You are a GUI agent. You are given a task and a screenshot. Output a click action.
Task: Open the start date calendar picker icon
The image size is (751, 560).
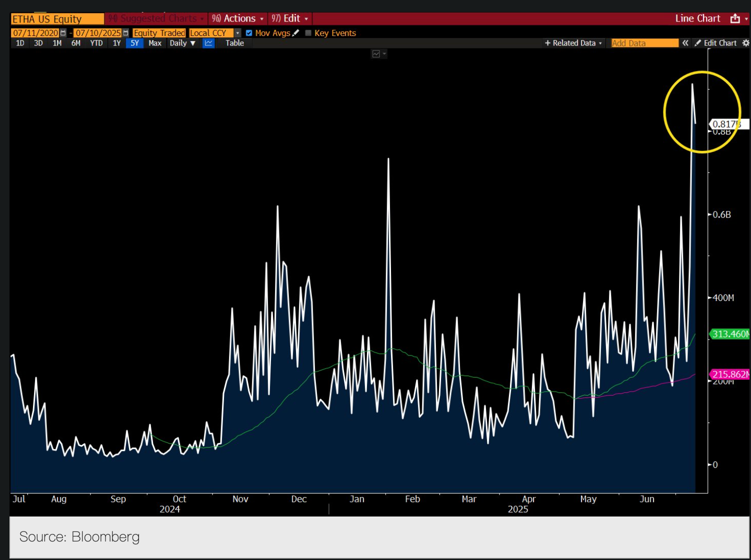[x=63, y=33]
